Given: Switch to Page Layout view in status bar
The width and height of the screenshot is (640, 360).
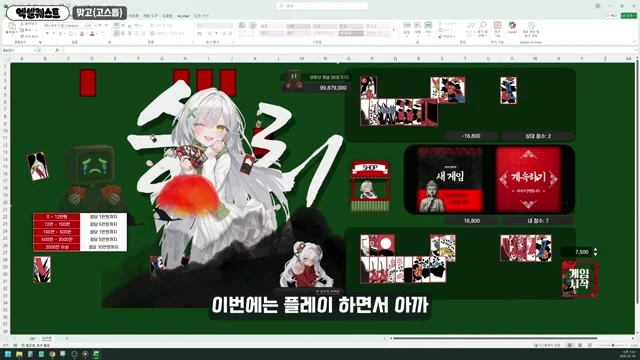Looking at the screenshot, I should (x=580, y=345).
